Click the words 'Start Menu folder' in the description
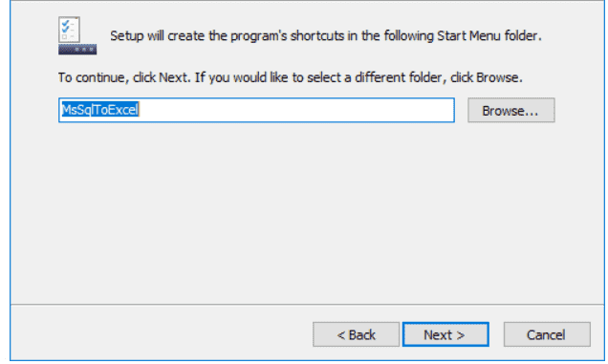This screenshot has height=364, width=608. (489, 35)
